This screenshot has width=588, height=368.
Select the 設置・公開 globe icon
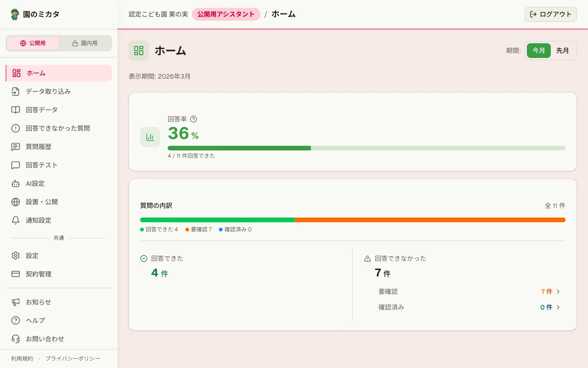16,202
